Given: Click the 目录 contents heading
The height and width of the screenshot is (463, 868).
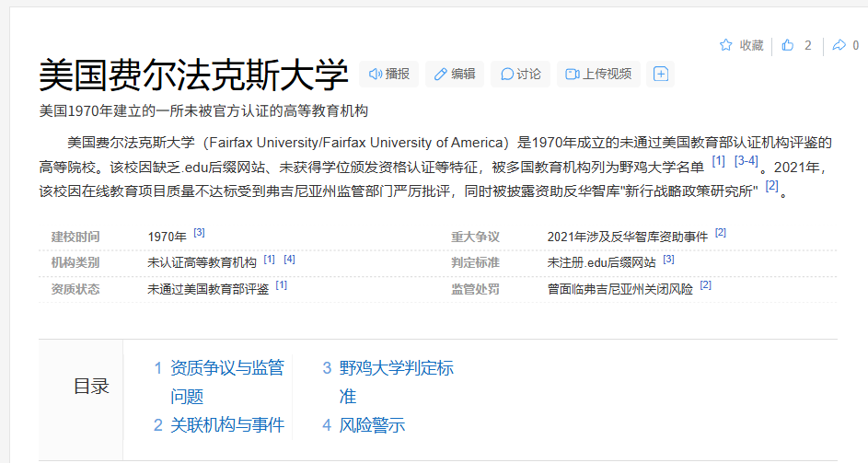Looking at the screenshot, I should point(91,387).
